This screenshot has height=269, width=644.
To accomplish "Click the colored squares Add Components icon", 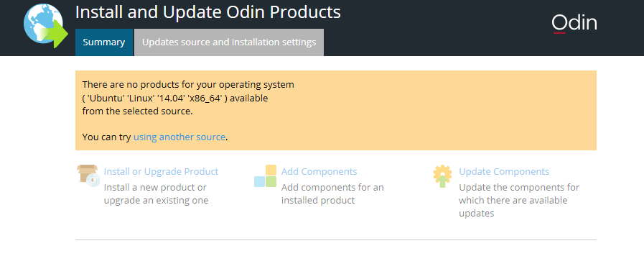I will pos(266,175).
